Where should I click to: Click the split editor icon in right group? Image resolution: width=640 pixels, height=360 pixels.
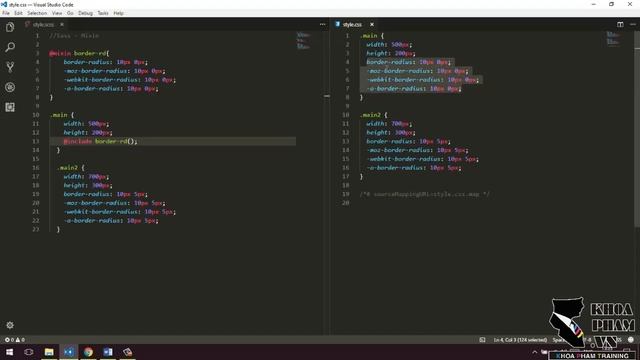coord(620,24)
